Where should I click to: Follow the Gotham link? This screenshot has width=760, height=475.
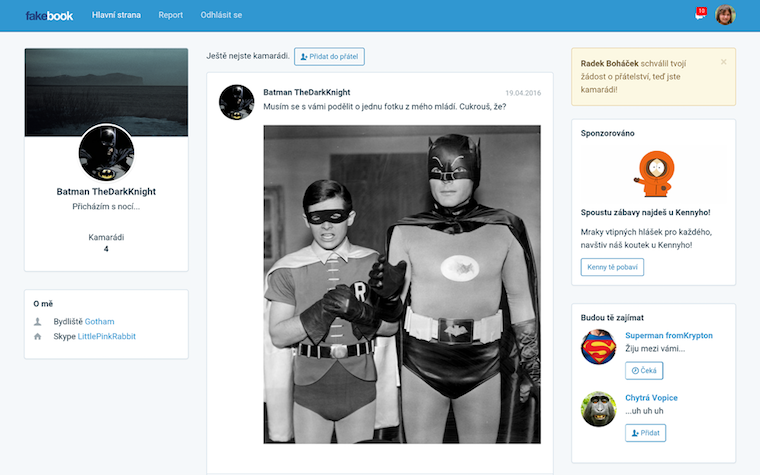[x=100, y=321]
